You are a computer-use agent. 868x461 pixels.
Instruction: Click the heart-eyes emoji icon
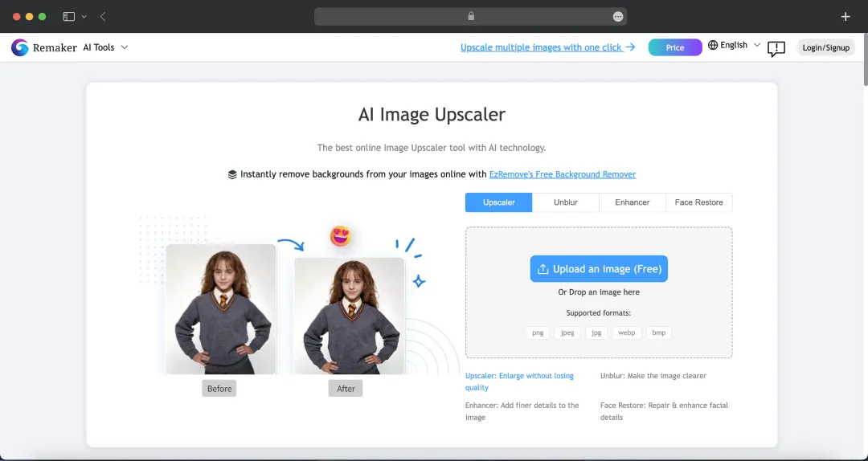pos(341,236)
